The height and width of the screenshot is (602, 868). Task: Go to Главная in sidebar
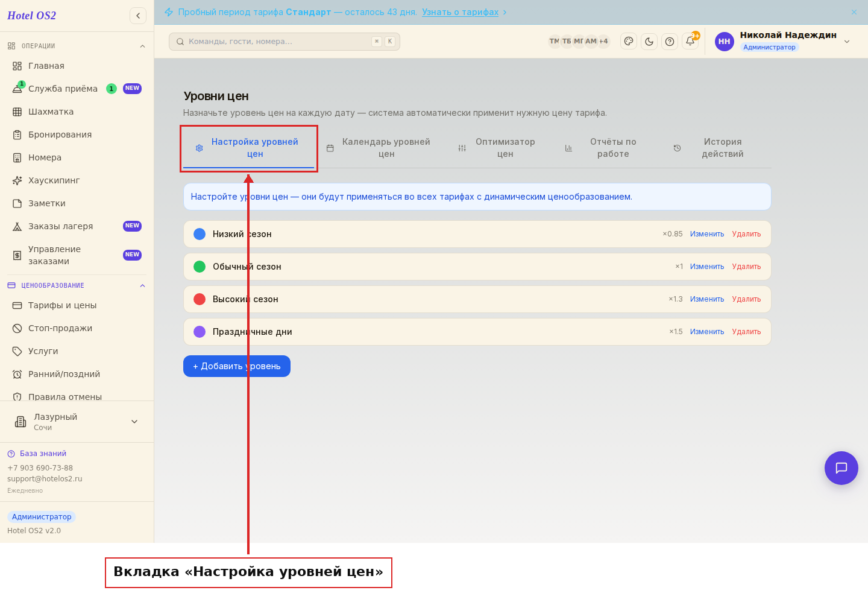pos(77,66)
